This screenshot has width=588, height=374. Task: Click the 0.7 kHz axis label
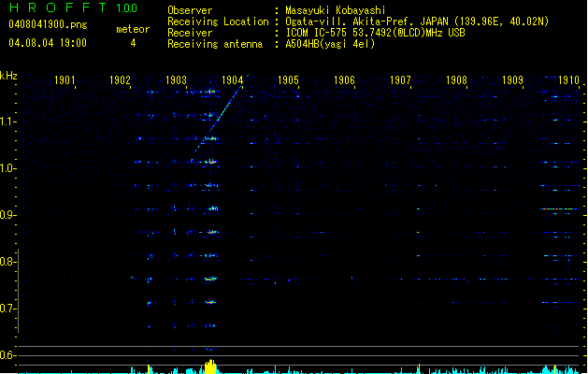tap(7, 309)
